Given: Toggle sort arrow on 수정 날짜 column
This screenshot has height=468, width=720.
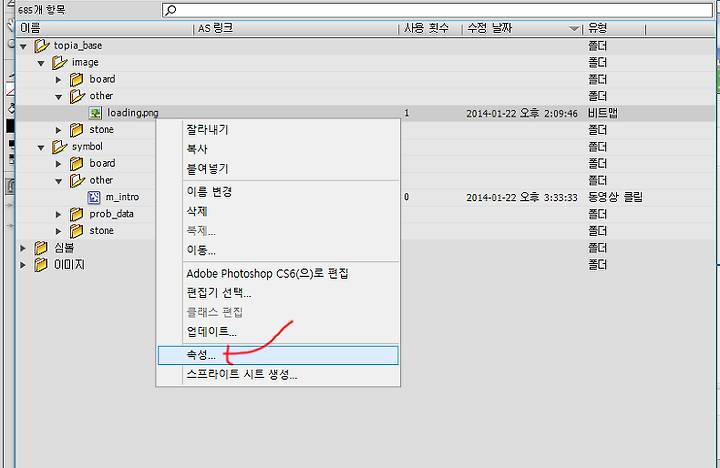Looking at the screenshot, I should click(574, 29).
